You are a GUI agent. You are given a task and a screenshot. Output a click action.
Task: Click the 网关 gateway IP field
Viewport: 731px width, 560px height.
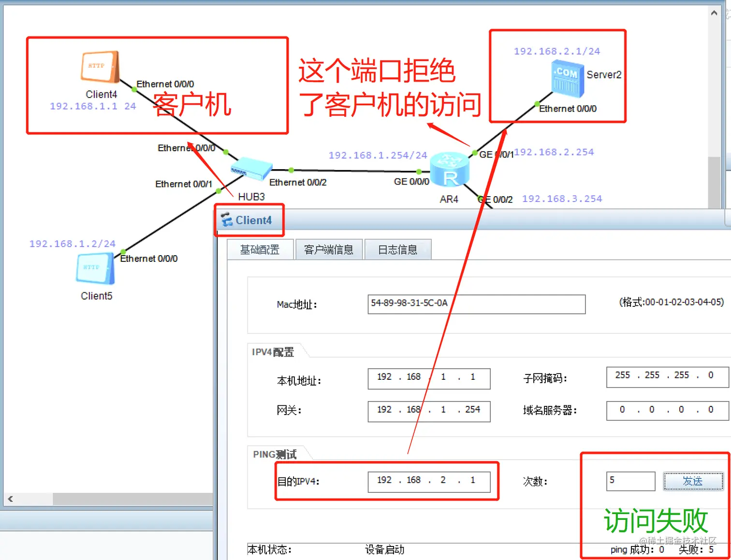click(429, 411)
